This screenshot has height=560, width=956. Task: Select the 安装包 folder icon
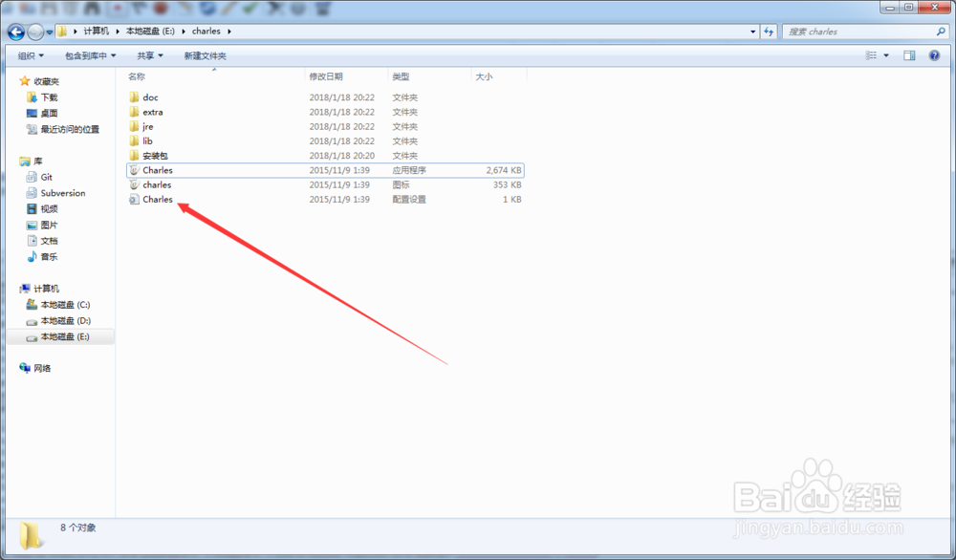point(134,156)
